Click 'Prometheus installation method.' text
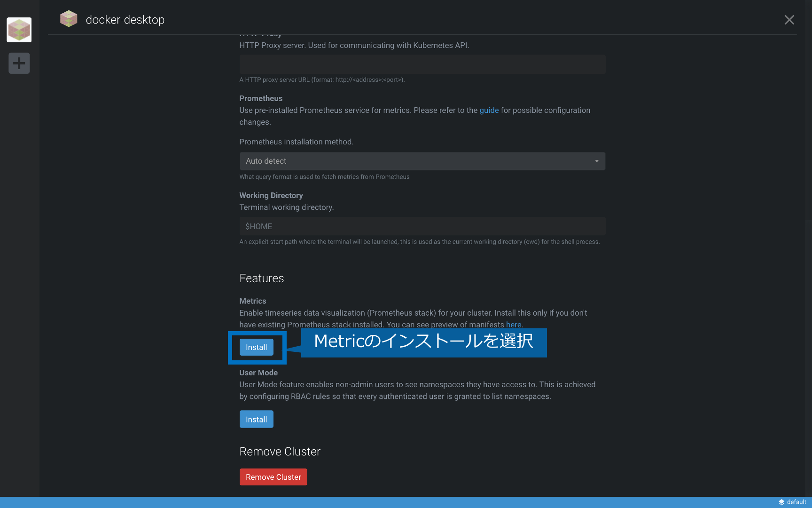 (x=297, y=142)
